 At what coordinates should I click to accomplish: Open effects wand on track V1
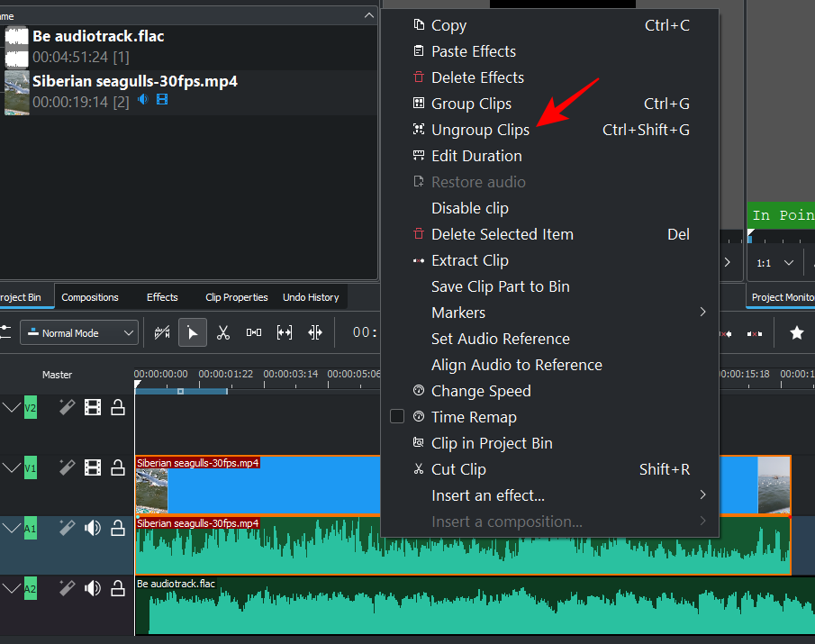[x=67, y=467]
